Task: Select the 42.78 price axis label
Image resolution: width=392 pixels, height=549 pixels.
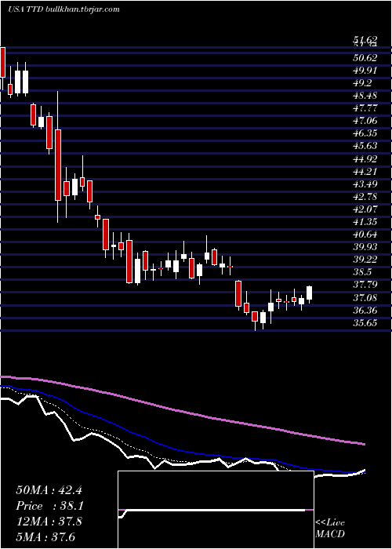Action: coord(365,197)
